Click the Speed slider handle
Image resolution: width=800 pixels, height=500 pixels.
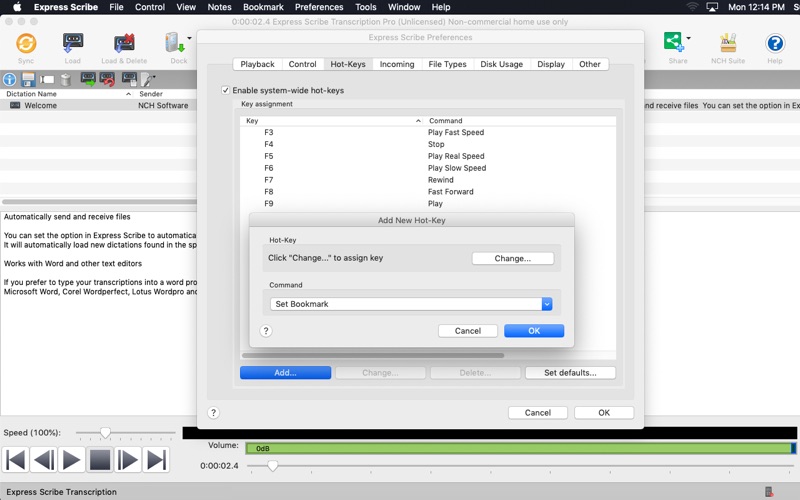(x=105, y=433)
